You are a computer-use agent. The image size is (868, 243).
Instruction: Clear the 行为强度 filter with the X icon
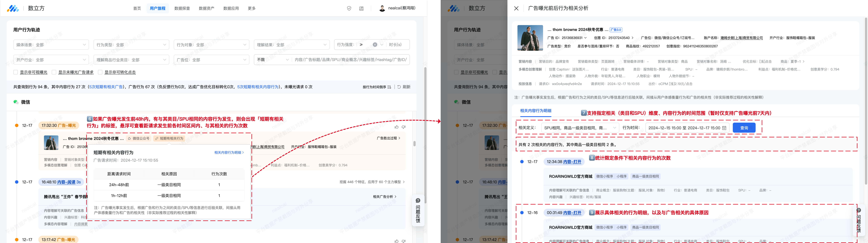[375, 45]
